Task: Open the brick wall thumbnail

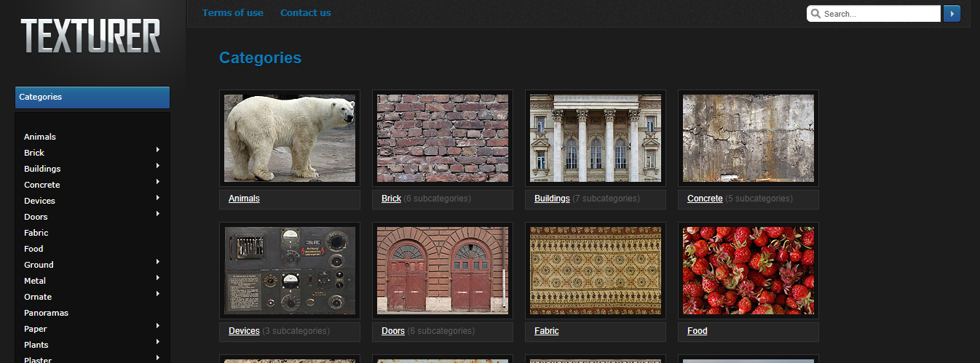Action: pos(443,138)
